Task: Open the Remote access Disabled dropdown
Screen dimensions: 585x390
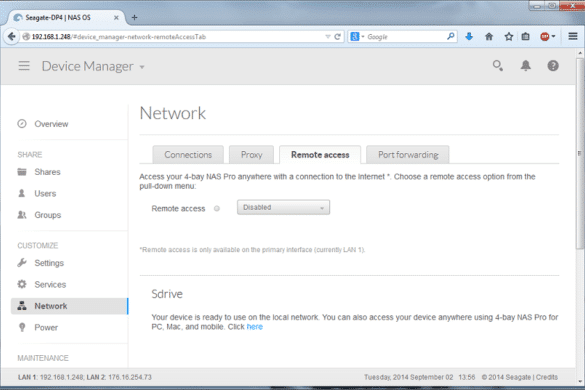Action: pos(283,207)
